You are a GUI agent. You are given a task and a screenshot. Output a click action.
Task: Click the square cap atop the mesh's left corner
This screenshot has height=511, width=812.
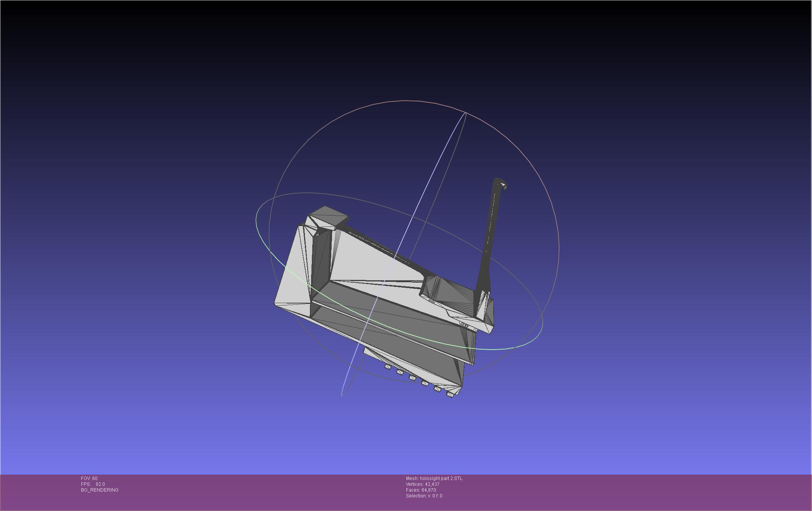click(329, 216)
